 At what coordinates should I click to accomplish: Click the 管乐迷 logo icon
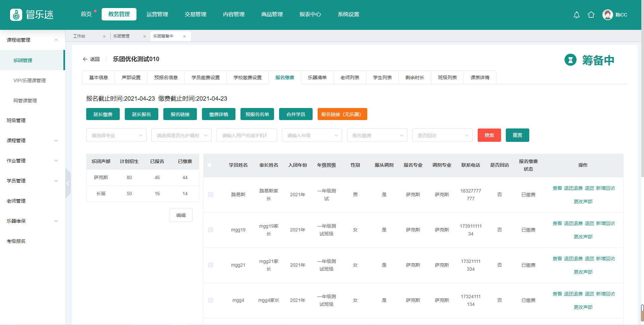click(x=16, y=15)
